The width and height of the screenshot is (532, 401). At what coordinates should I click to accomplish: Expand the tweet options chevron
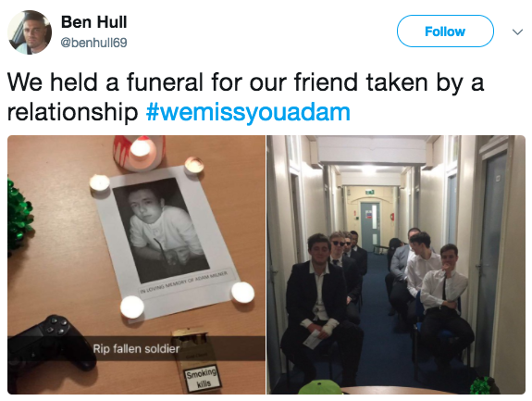click(x=517, y=31)
